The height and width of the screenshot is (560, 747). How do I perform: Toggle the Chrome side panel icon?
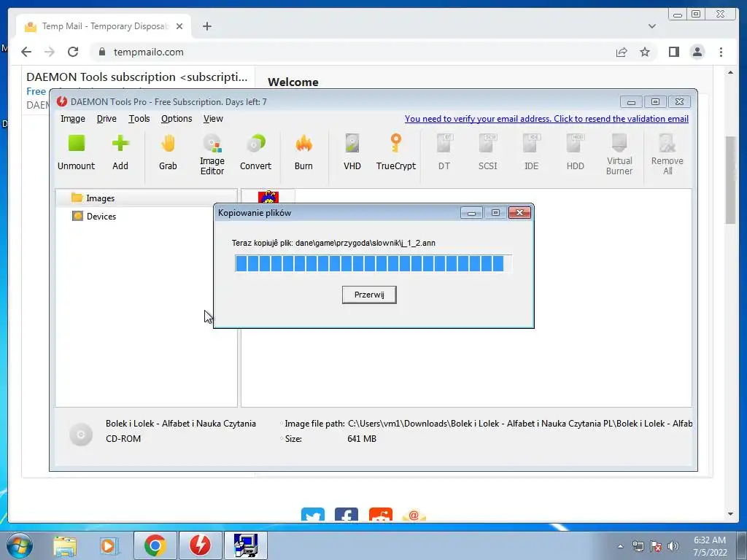tap(673, 52)
